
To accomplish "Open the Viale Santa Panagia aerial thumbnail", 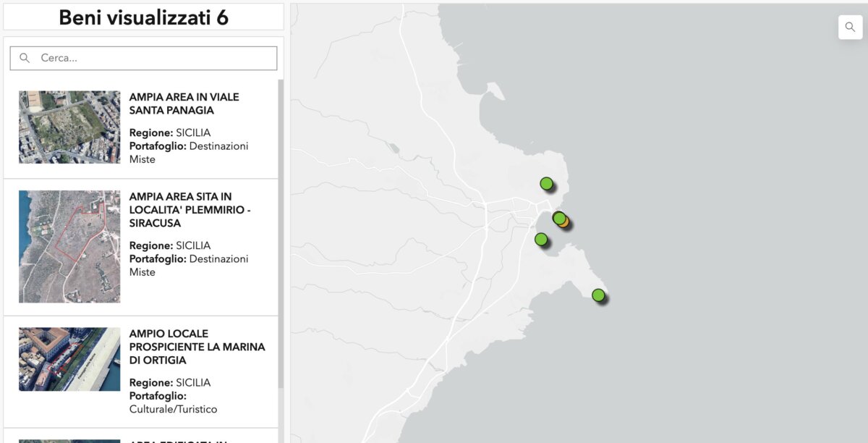I will [x=69, y=127].
